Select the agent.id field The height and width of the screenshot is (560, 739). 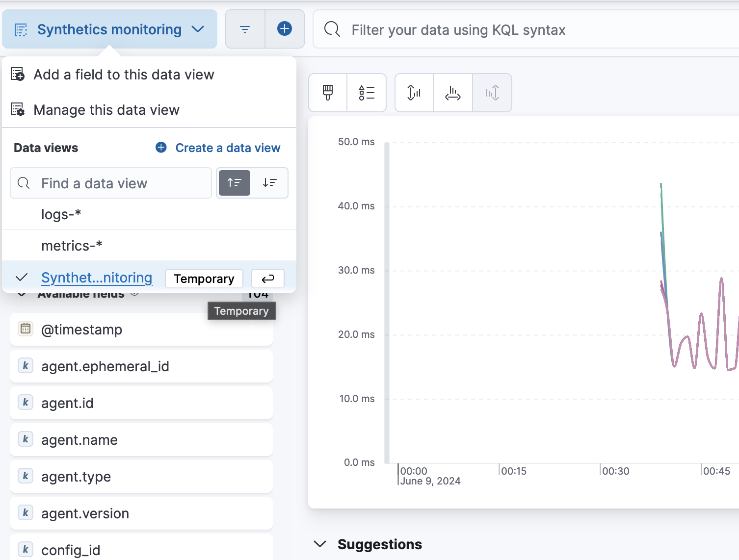tap(141, 403)
